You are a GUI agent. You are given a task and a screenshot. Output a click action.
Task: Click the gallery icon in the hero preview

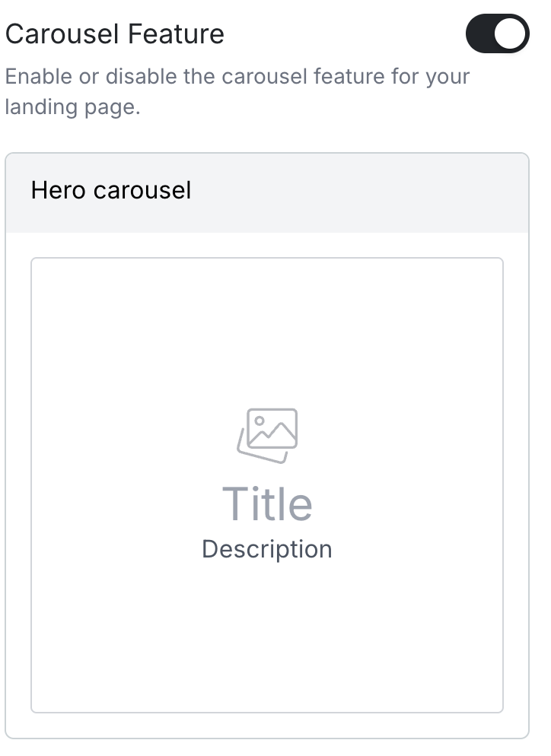click(x=267, y=435)
